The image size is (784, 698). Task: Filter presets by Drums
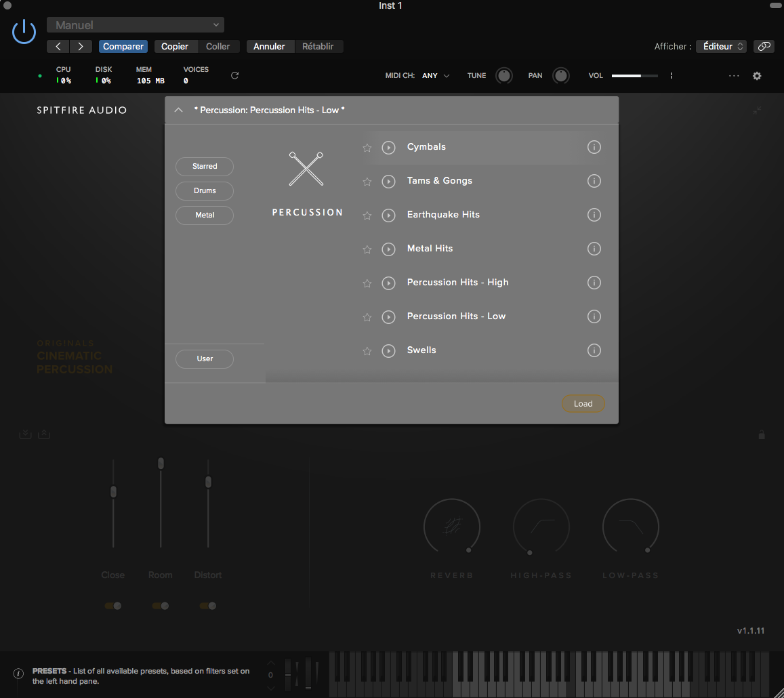tap(204, 190)
